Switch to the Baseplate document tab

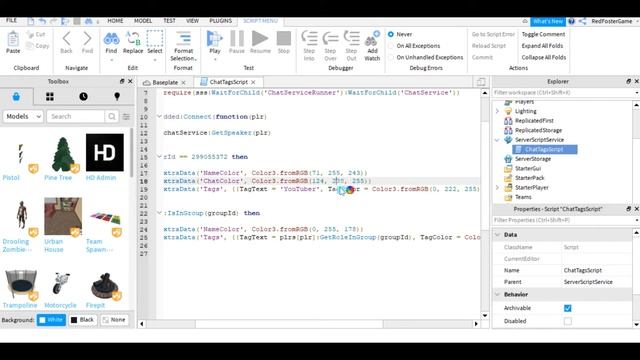point(165,82)
